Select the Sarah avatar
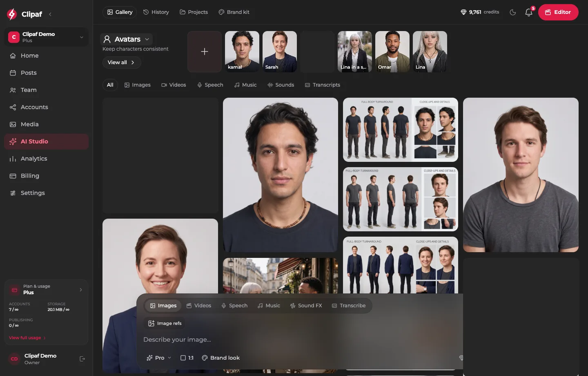Image resolution: width=588 pixels, height=376 pixels. point(280,52)
